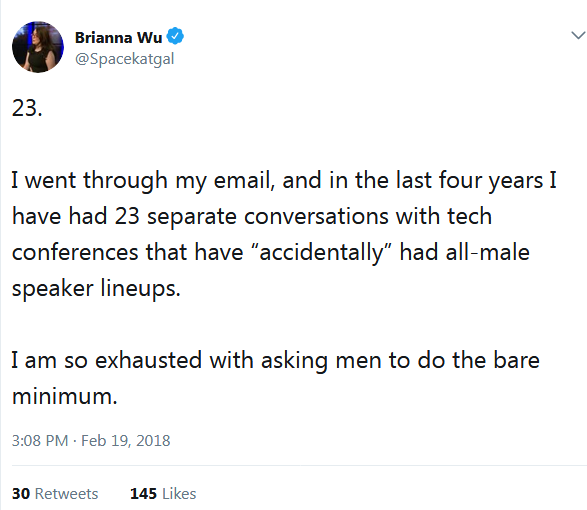Click the '23.' heading line of the tweet
Screen dimensions: 587x510
tap(27, 108)
